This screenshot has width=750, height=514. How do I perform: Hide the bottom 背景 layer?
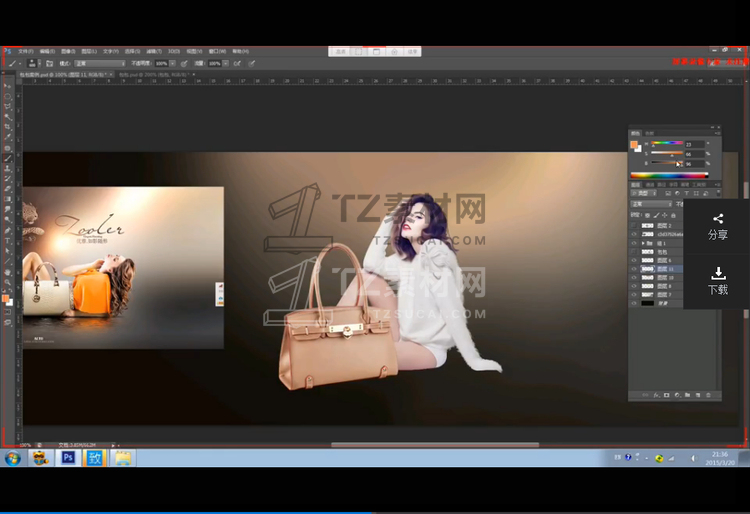click(634, 304)
